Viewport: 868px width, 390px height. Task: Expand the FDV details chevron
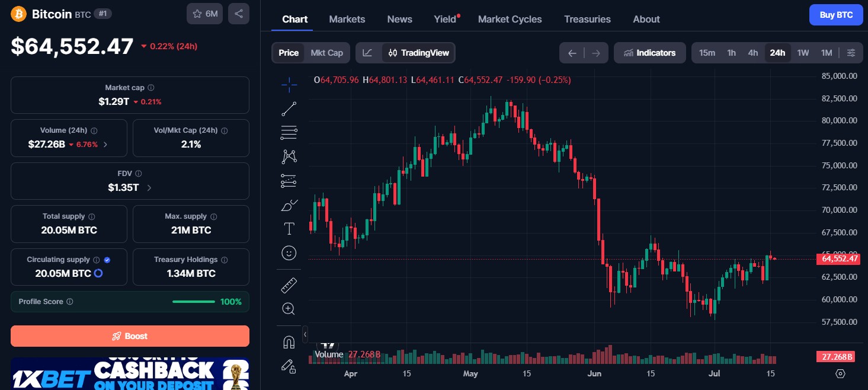point(149,188)
